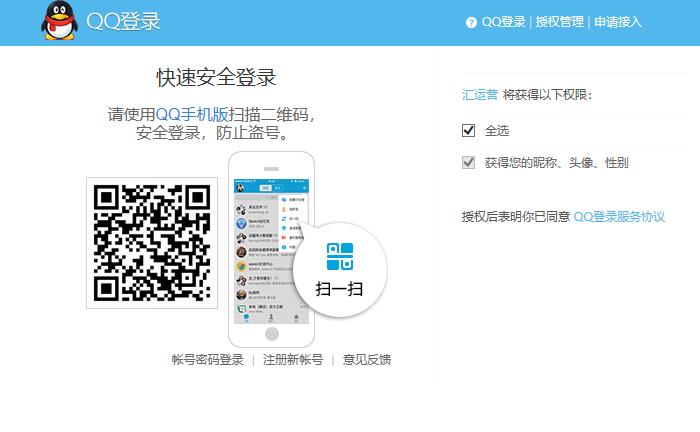The width and height of the screenshot is (700, 432).
Task: Click the 扫一扫 scan icon bubble
Action: (340, 270)
